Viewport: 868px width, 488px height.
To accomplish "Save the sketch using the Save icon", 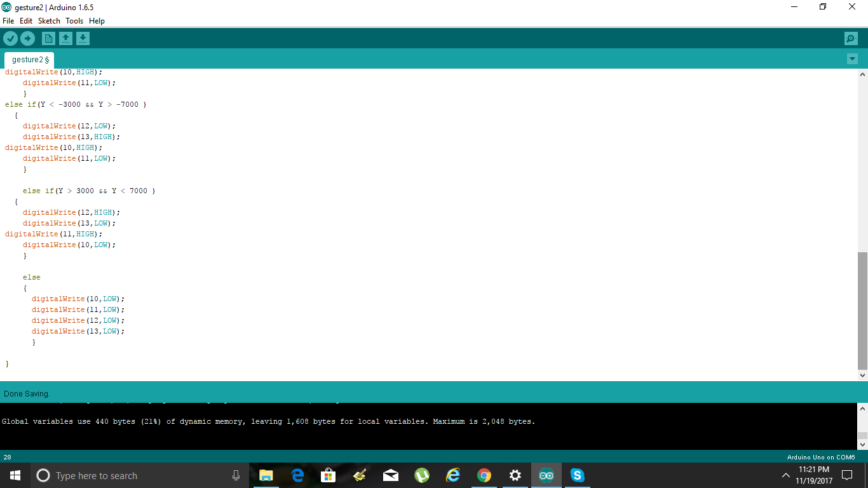I will click(83, 38).
